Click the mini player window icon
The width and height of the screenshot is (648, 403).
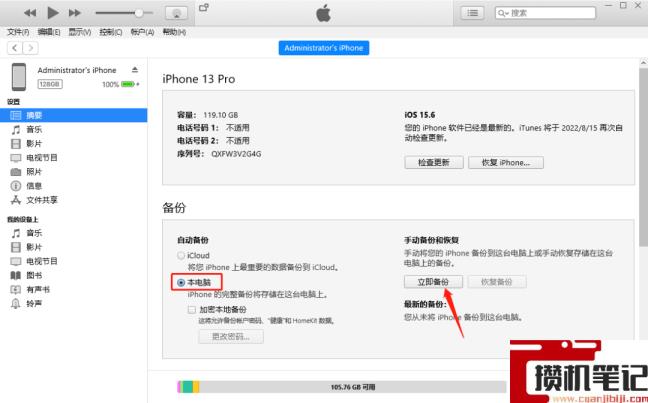(x=204, y=7)
